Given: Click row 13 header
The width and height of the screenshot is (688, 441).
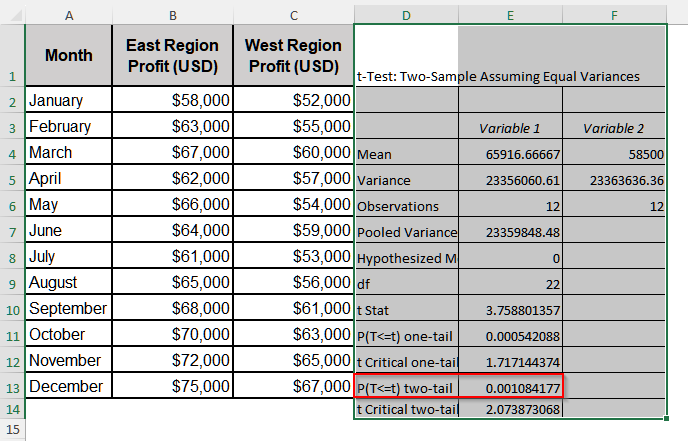Looking at the screenshot, I should [11, 386].
